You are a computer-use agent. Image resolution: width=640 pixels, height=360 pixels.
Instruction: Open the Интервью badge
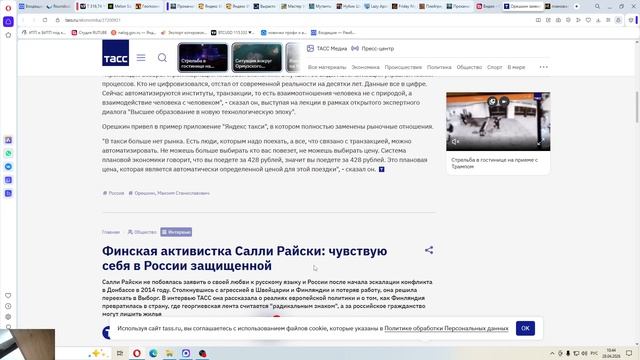pyautogui.click(x=176, y=232)
